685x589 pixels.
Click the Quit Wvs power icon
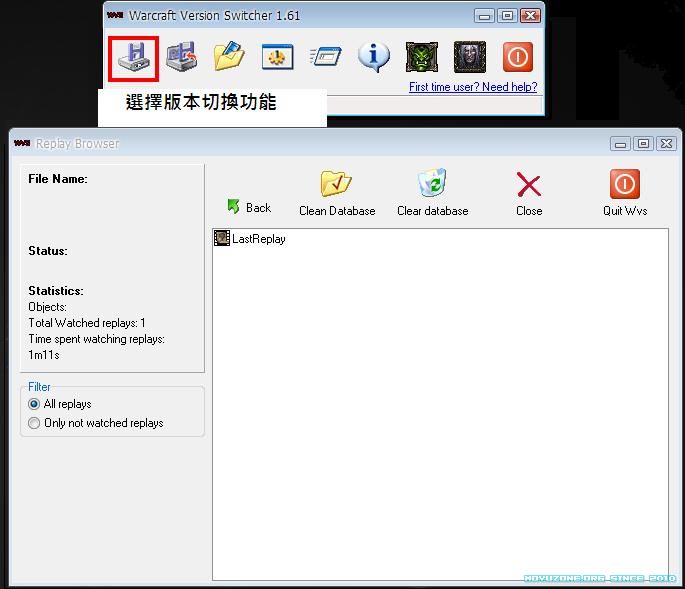pos(625,184)
